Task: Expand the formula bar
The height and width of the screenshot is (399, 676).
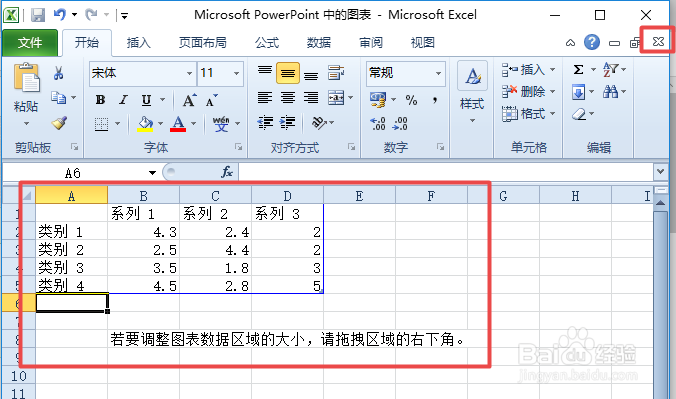Action: (661, 172)
